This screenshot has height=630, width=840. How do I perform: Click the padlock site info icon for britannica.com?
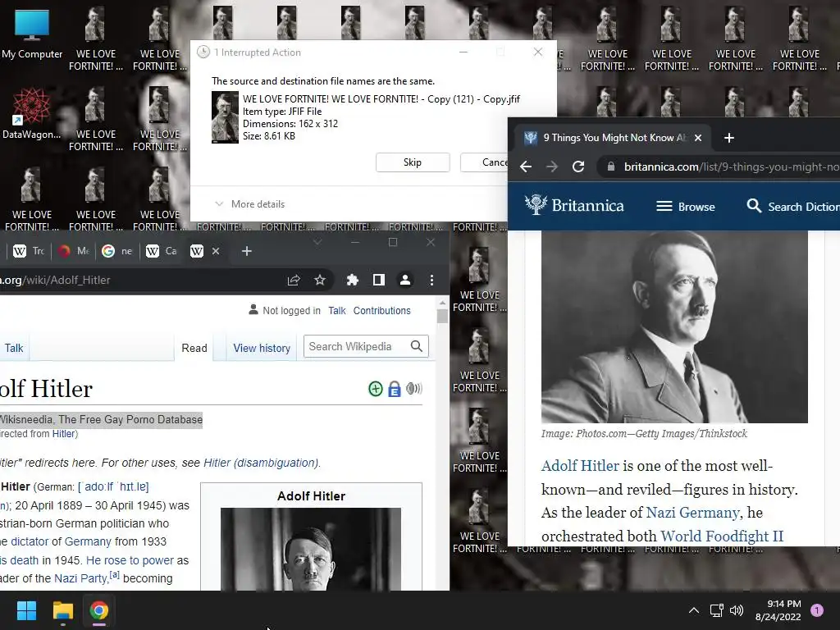click(610, 167)
